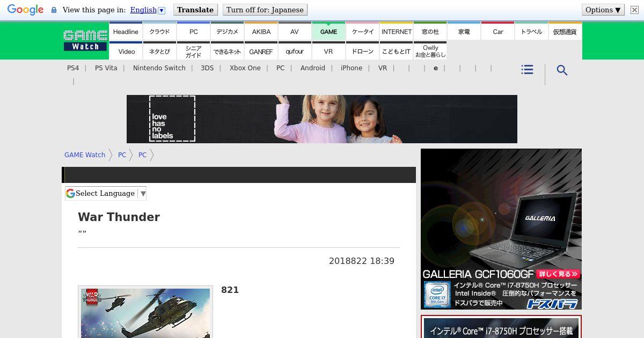The image size is (644, 338).
Task: Go to the Headline tab
Action: pos(126,32)
